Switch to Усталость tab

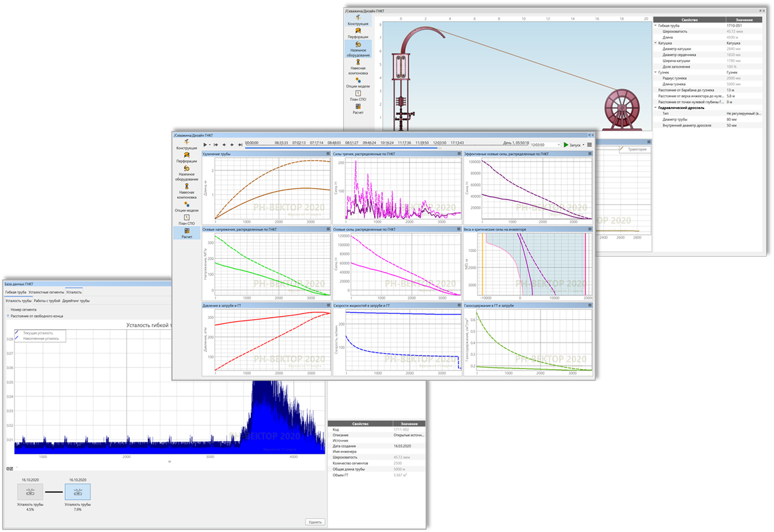pos(74,293)
